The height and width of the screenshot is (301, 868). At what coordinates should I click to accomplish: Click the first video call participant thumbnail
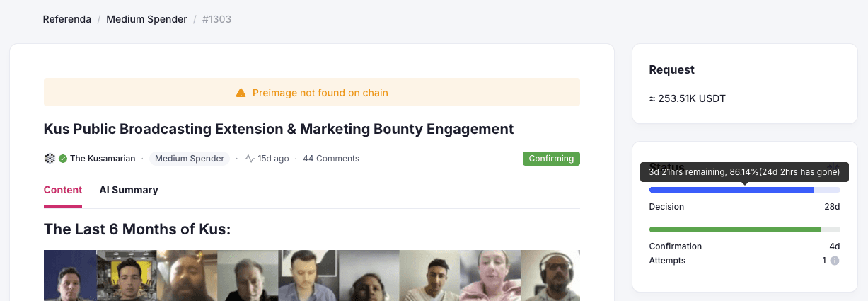pos(70,276)
